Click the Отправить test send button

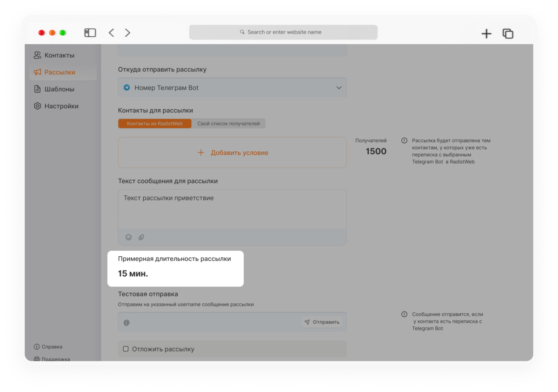[x=322, y=322]
